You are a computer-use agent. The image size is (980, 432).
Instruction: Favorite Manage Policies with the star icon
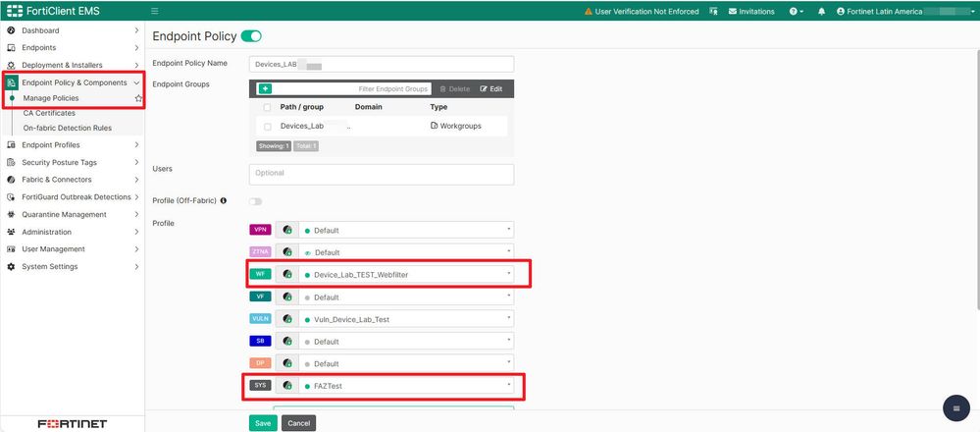click(x=138, y=98)
